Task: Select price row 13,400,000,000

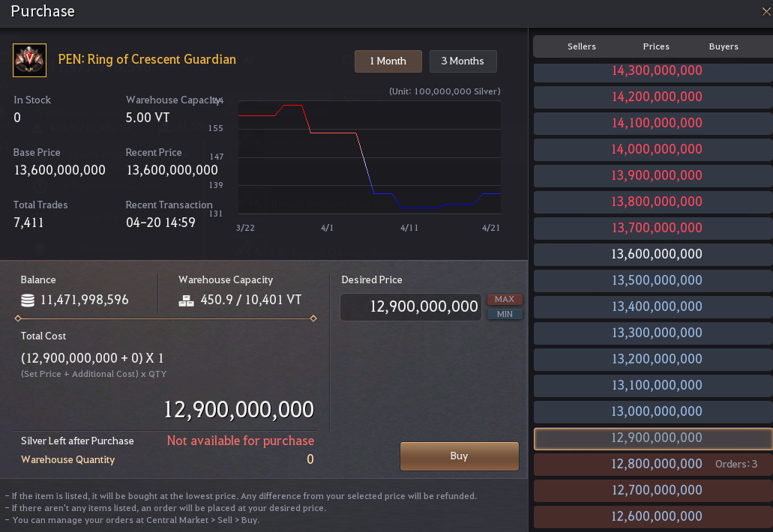Action: coord(653,307)
